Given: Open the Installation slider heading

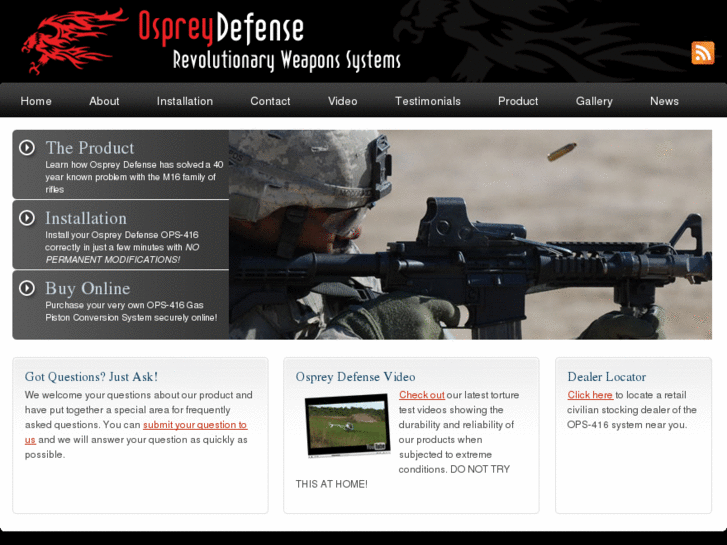Looking at the screenshot, I should [86, 218].
